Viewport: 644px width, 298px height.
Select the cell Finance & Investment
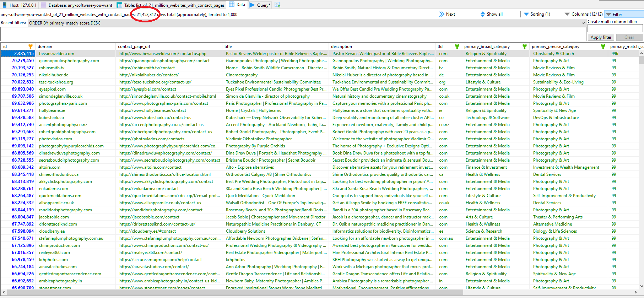pos(496,167)
